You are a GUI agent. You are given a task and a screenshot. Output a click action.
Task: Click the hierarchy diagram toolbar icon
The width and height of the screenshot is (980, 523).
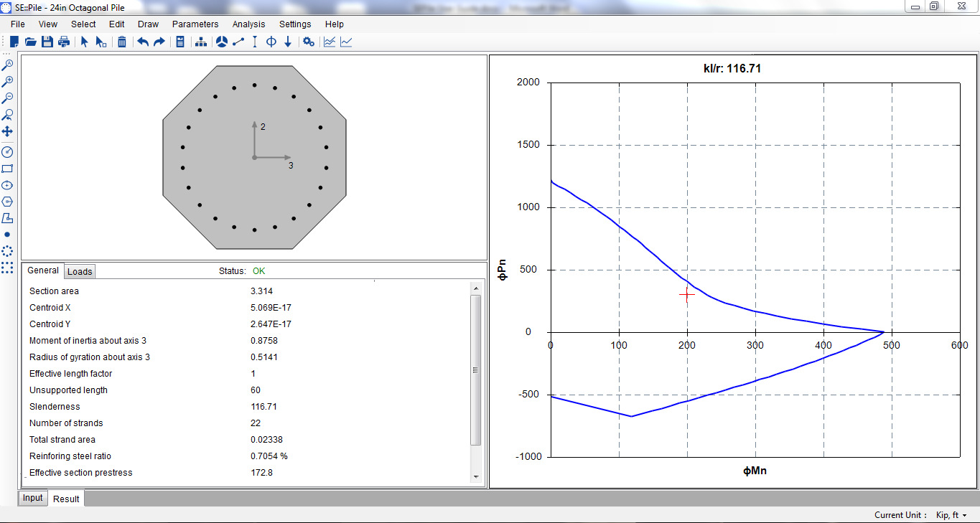pos(201,42)
